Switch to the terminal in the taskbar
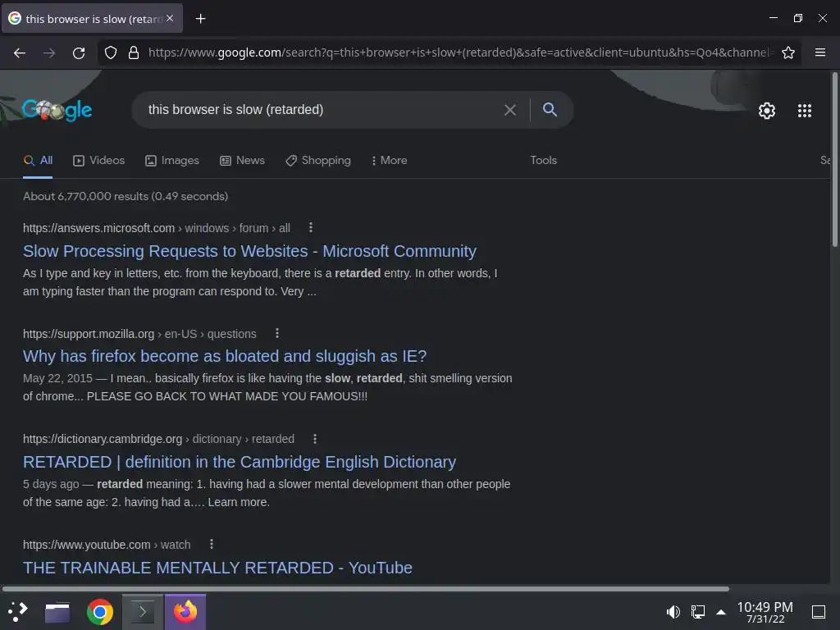Image resolution: width=840 pixels, height=630 pixels. [143, 612]
